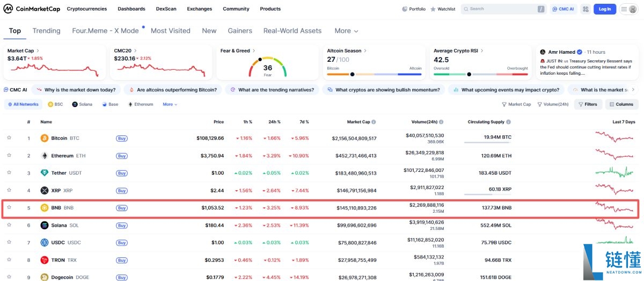Screen dimensions: 644x281
Task: Add Bitcoin to watchlist with its star
Action: pyautogui.click(x=9, y=138)
